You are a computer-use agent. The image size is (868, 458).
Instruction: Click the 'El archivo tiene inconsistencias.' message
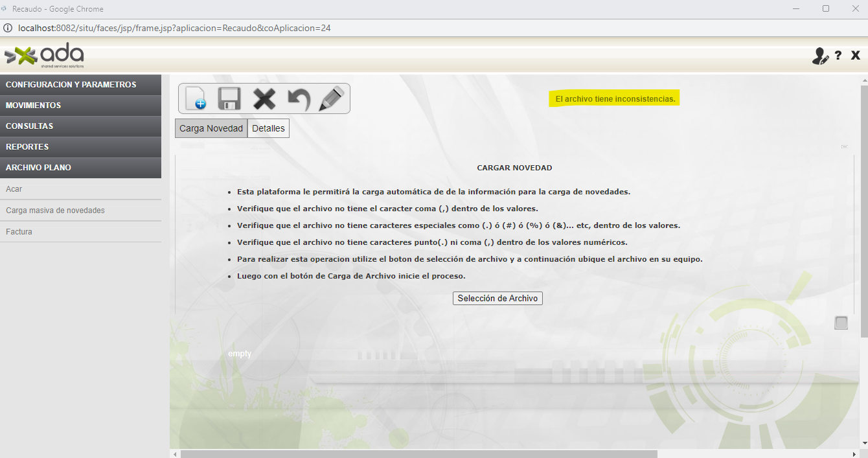[615, 99]
